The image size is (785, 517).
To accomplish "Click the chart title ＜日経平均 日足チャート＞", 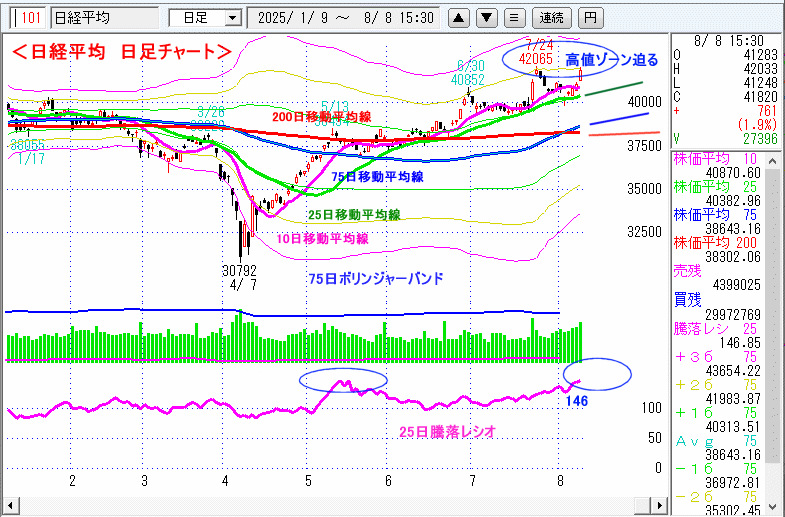I will tap(122, 52).
